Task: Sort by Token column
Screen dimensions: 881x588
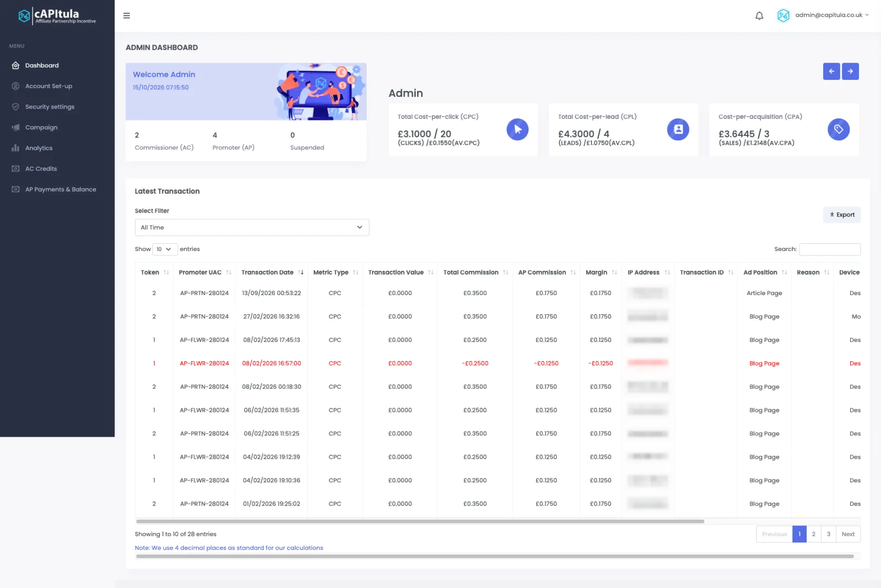Action: click(x=154, y=273)
